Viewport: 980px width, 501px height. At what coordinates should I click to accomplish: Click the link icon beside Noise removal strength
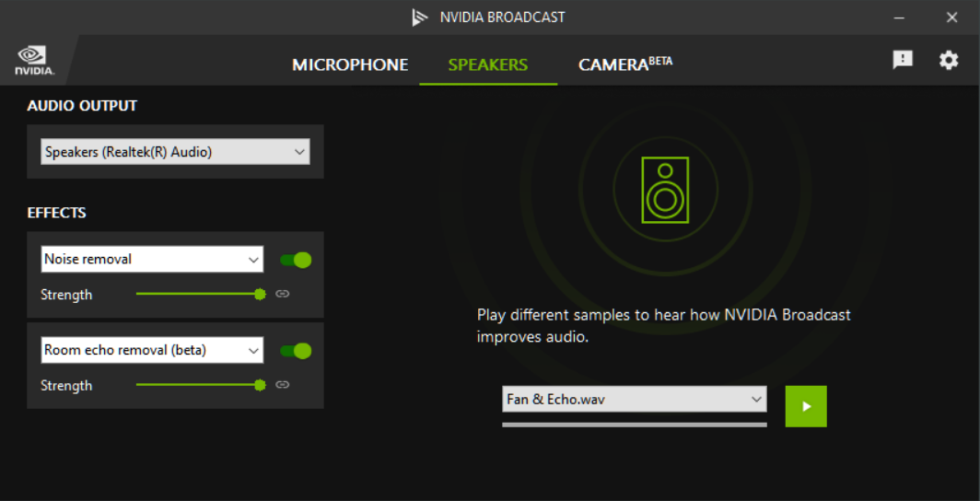tap(283, 294)
